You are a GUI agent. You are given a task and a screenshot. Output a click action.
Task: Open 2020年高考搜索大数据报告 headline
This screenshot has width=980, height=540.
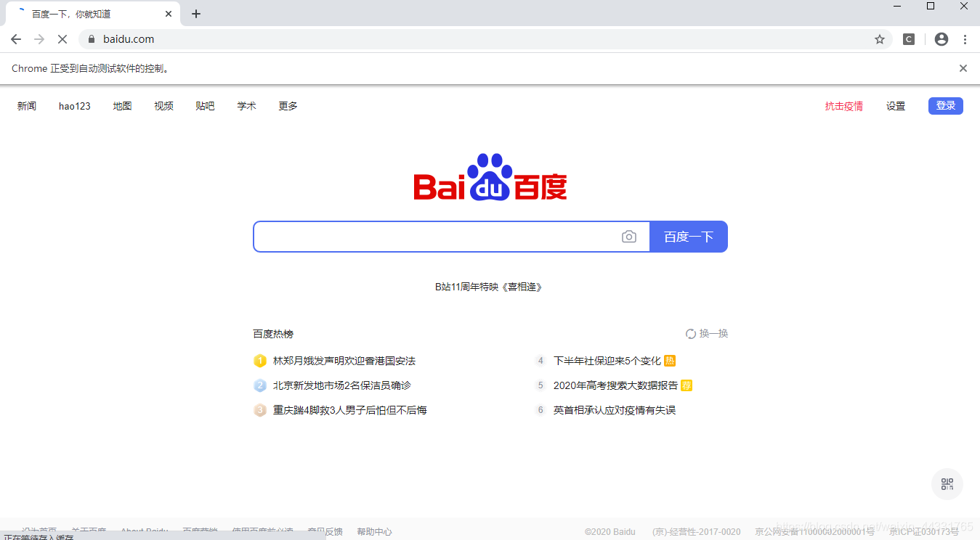[x=615, y=385]
